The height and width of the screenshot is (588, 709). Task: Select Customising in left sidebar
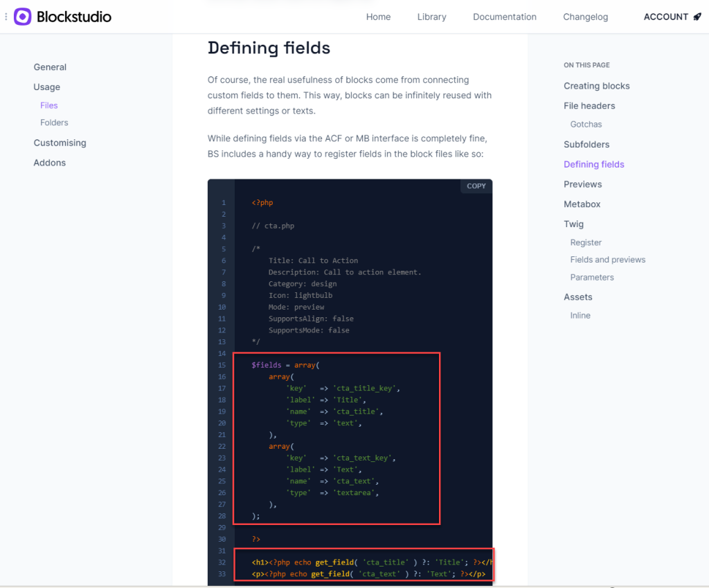[x=60, y=143]
